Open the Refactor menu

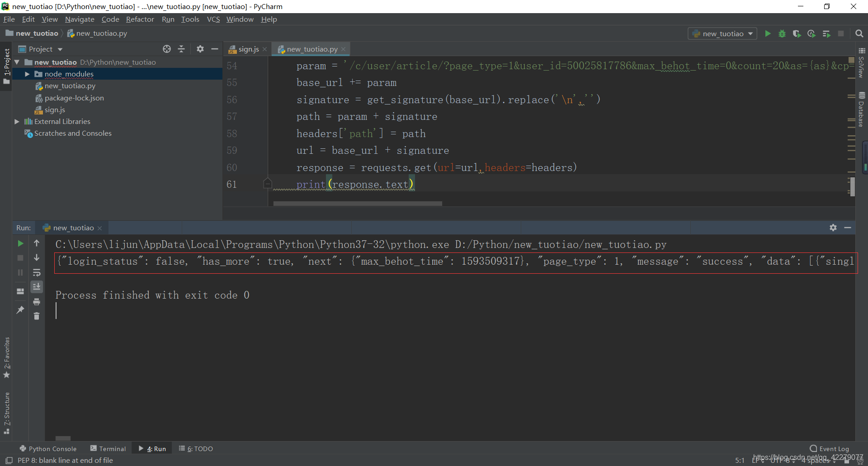(140, 19)
